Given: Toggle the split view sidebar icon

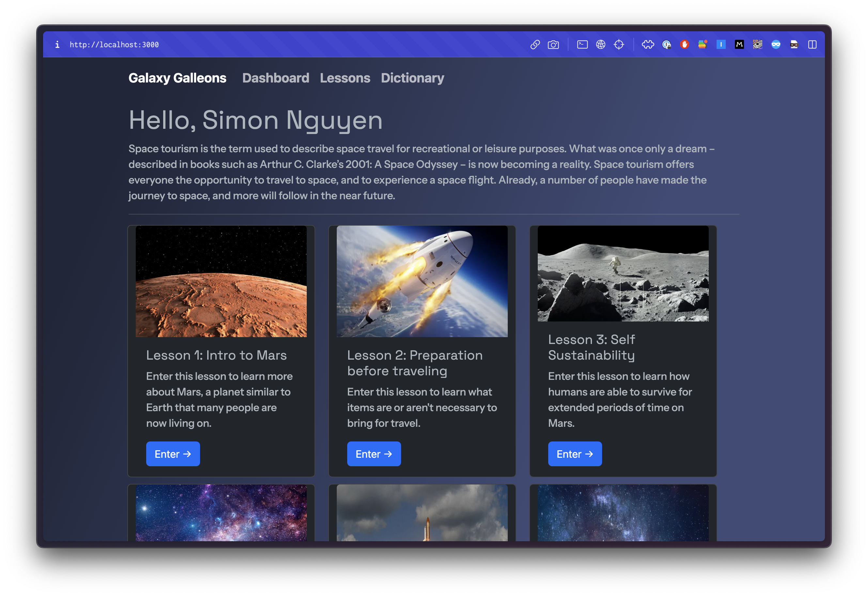Looking at the screenshot, I should click(x=812, y=45).
